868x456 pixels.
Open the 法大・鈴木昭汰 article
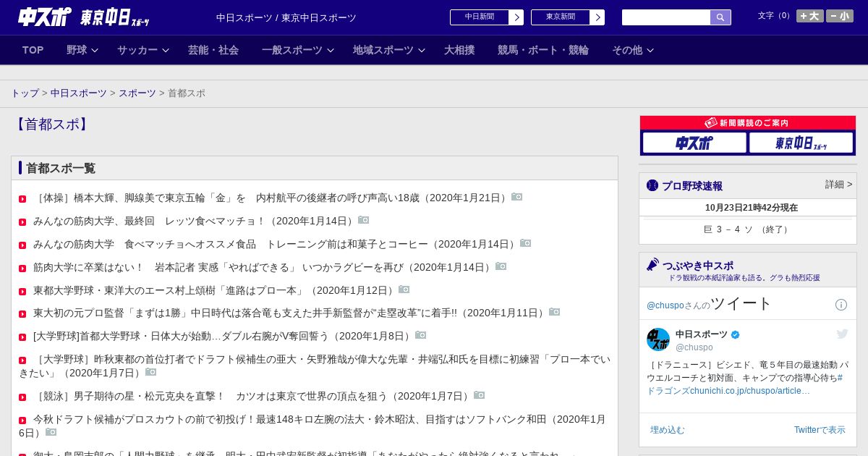(x=312, y=426)
